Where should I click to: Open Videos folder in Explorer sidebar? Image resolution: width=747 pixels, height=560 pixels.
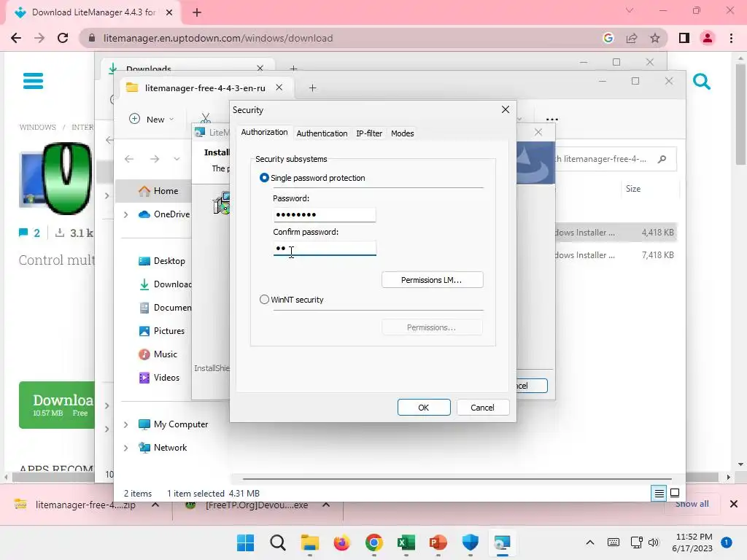tap(159, 378)
